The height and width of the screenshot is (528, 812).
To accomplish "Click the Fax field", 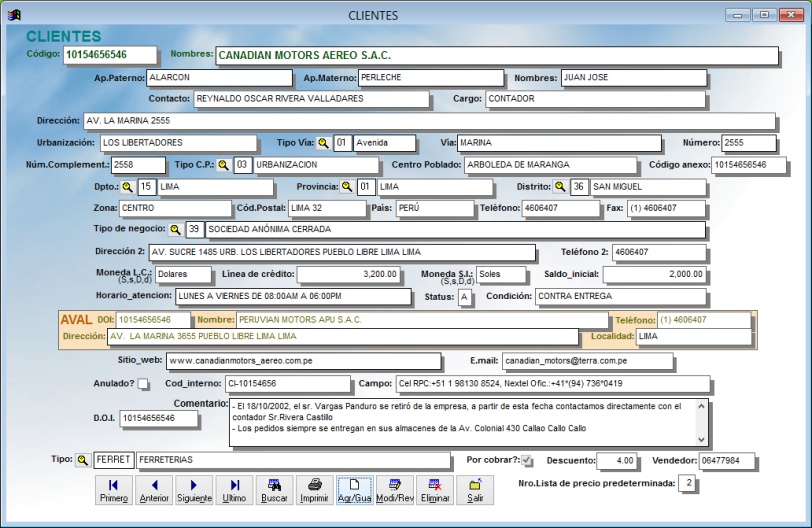I will pyautogui.click(x=666, y=208).
